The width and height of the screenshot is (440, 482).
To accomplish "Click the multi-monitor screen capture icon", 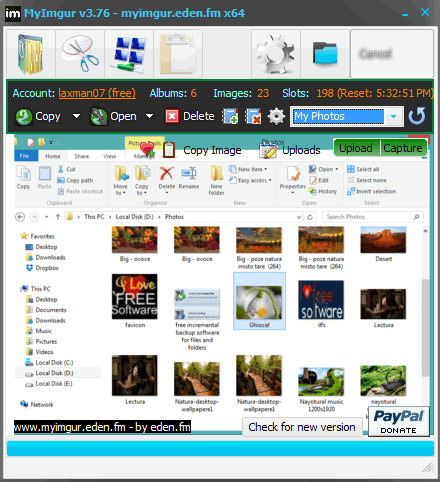I will (x=129, y=54).
